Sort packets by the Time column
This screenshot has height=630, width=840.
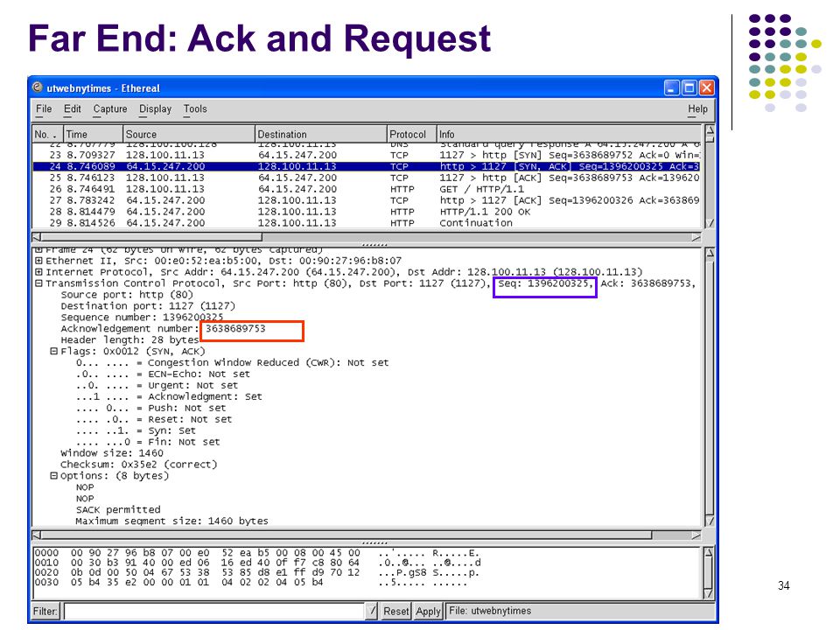pyautogui.click(x=94, y=134)
